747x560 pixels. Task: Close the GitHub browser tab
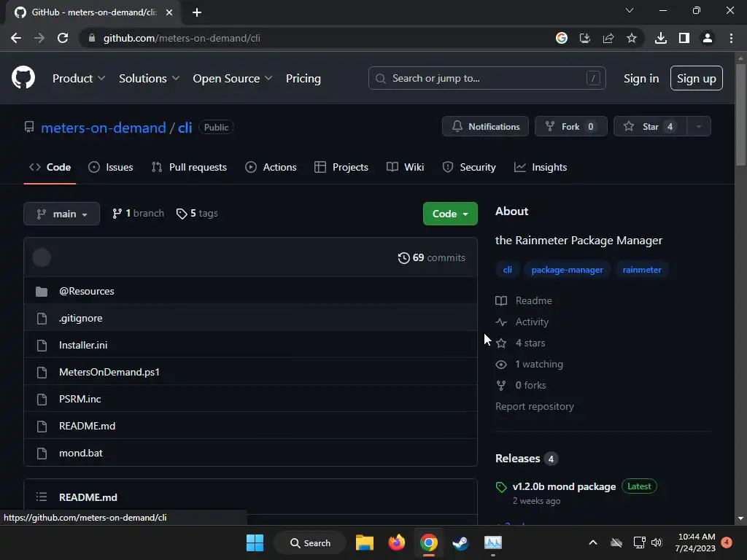click(169, 12)
